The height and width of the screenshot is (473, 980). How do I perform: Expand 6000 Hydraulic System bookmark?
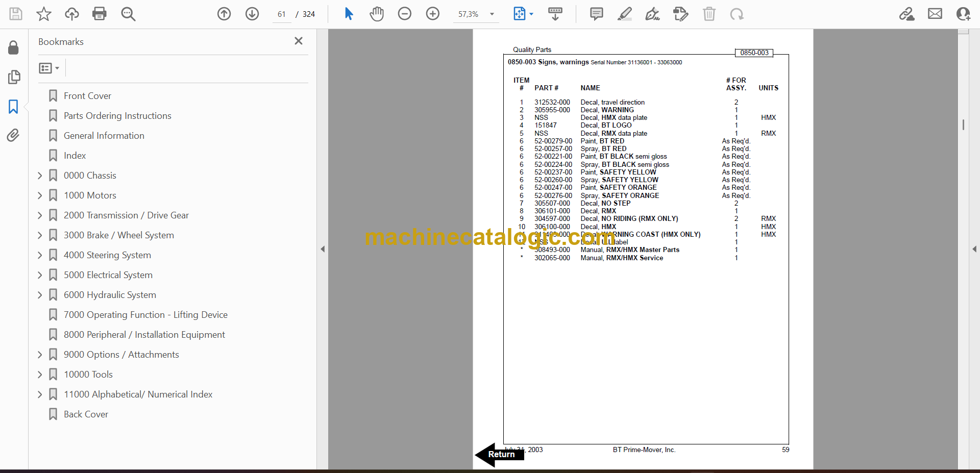point(40,295)
